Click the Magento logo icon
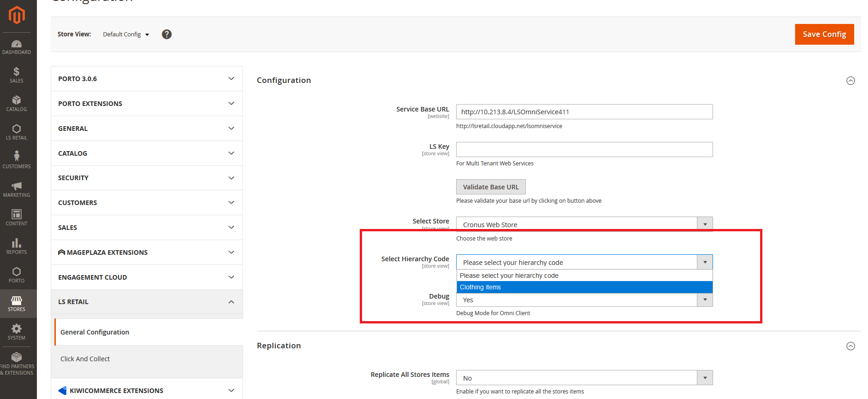The height and width of the screenshot is (399, 868). point(17,15)
